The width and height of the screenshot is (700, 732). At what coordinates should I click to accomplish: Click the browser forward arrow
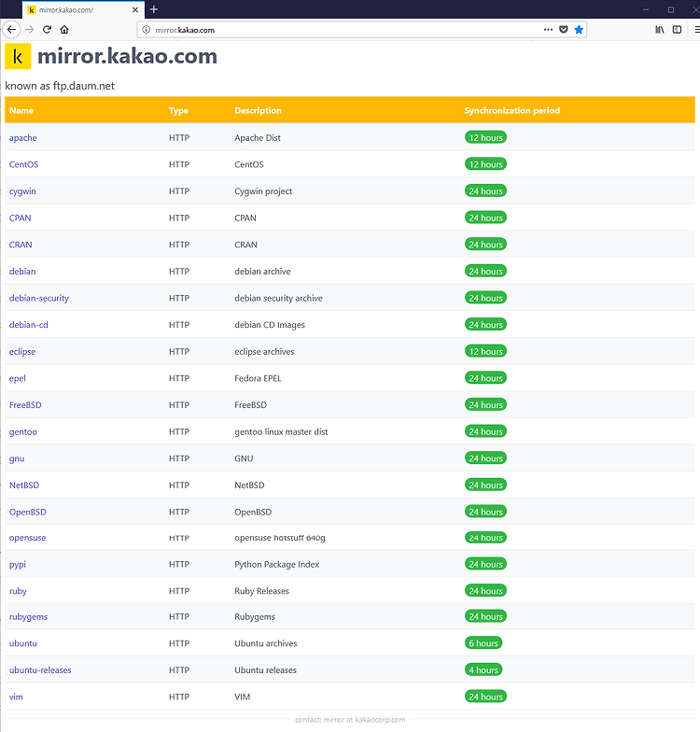(x=30, y=30)
